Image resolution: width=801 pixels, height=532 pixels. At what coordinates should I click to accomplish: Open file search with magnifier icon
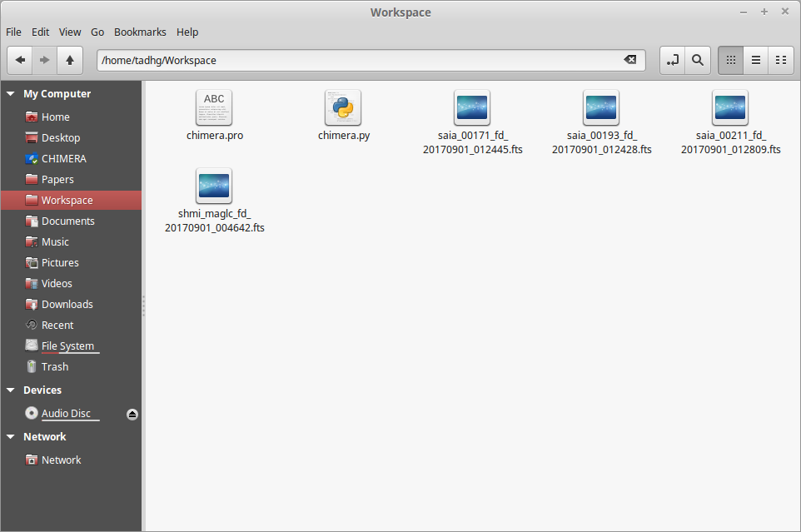tap(698, 60)
